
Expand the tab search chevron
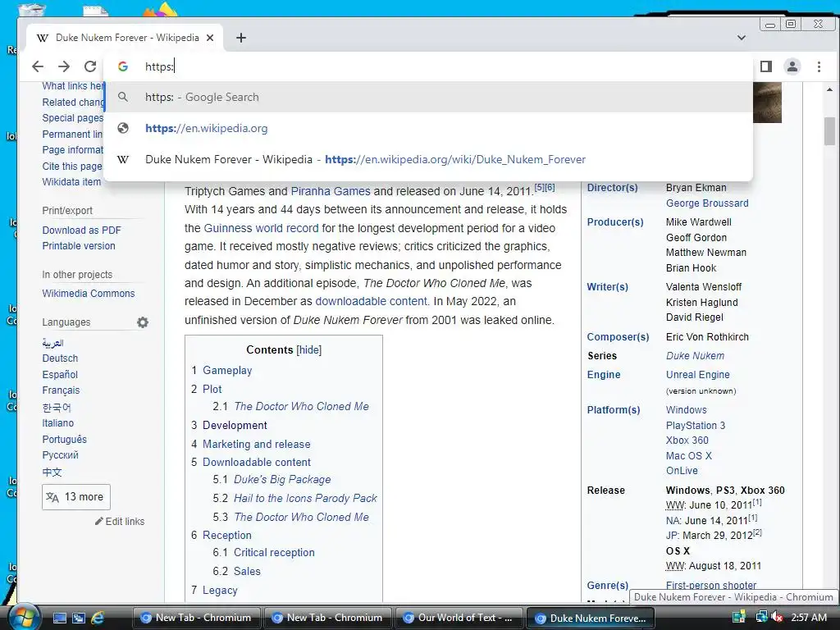pyautogui.click(x=742, y=38)
